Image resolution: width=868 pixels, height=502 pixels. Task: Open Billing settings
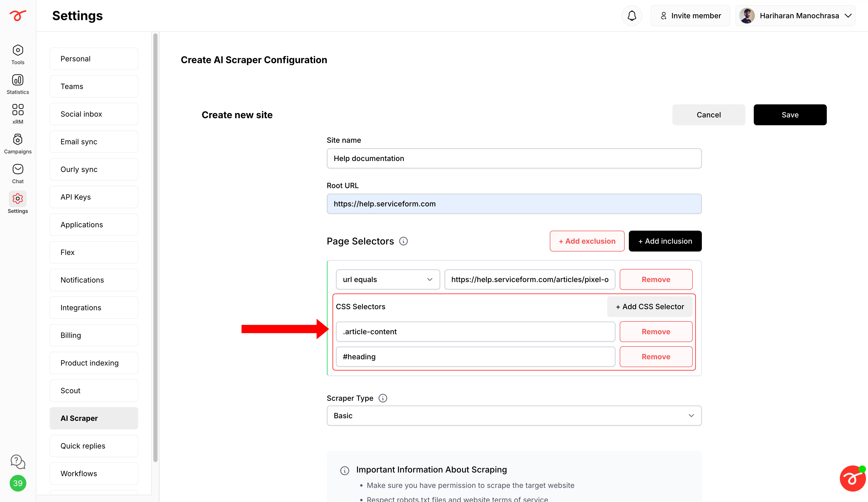point(94,335)
